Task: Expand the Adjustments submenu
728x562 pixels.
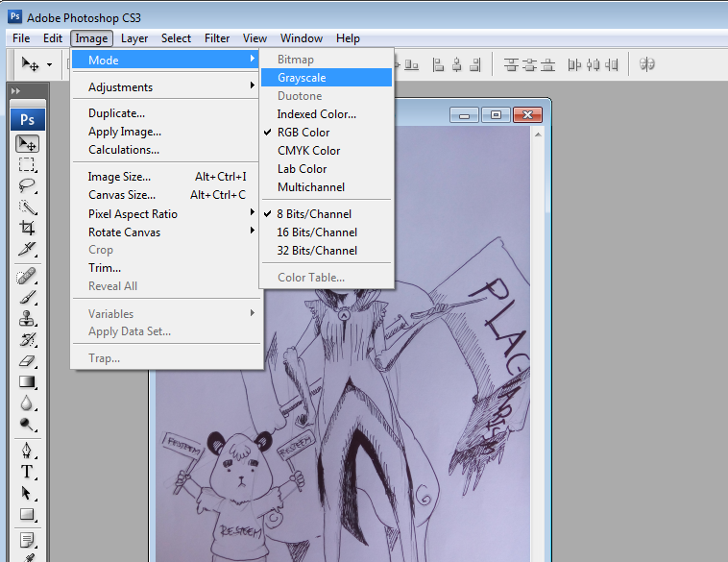Action: (165, 87)
